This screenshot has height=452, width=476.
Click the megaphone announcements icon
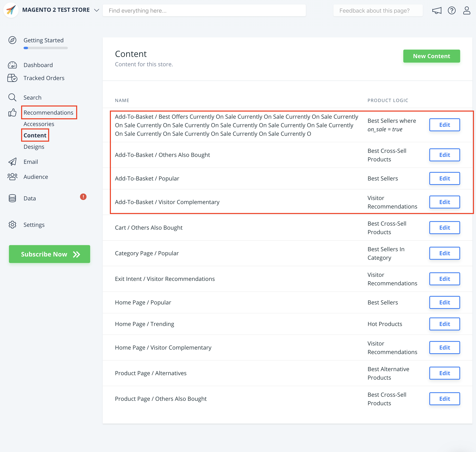tap(437, 10)
